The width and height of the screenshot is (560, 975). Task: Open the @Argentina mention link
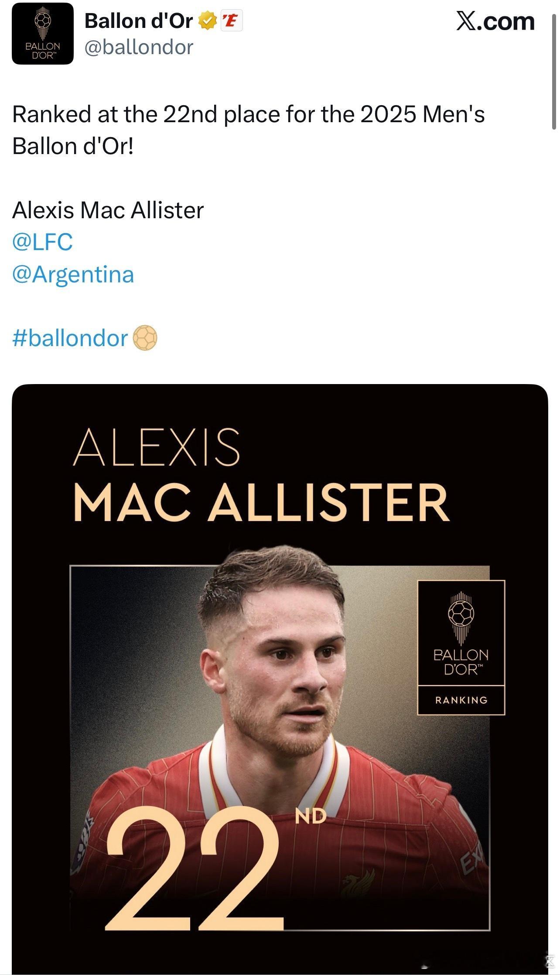click(73, 274)
